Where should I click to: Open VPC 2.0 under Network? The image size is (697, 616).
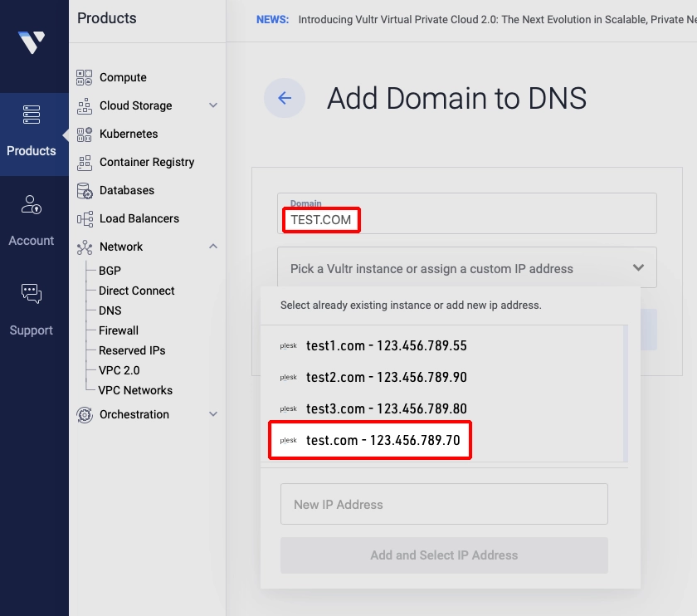[119, 370]
